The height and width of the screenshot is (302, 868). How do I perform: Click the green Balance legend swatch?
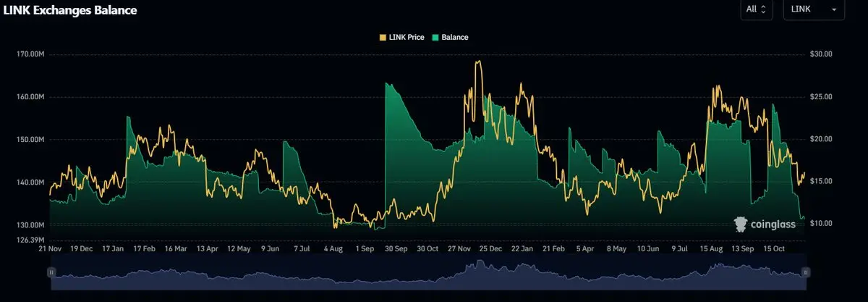pyautogui.click(x=435, y=37)
